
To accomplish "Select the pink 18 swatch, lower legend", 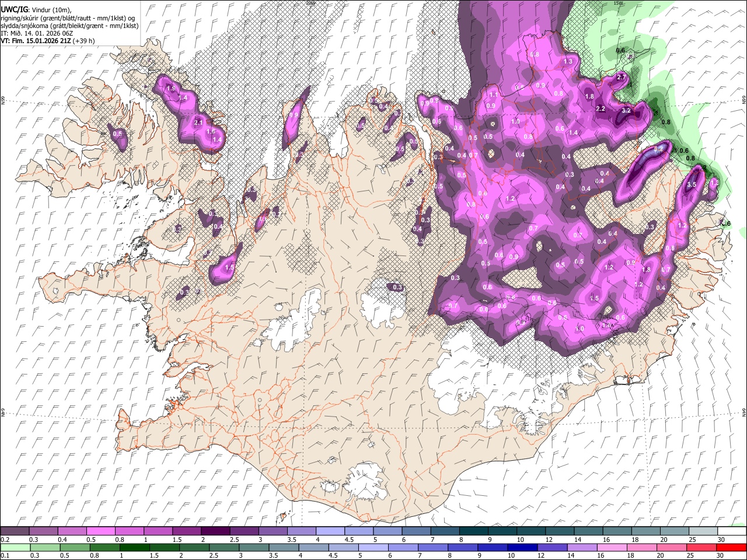I will 642,548.
